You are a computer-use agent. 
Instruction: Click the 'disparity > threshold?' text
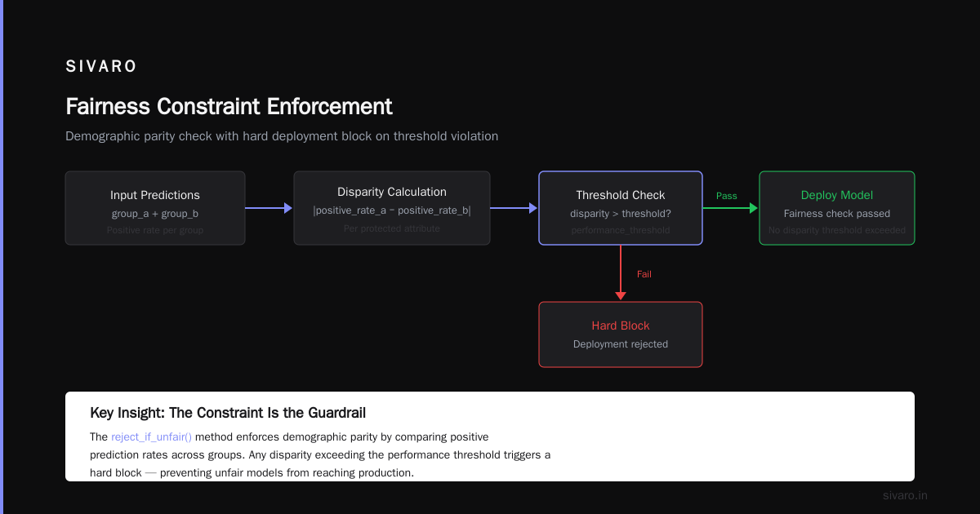point(621,214)
